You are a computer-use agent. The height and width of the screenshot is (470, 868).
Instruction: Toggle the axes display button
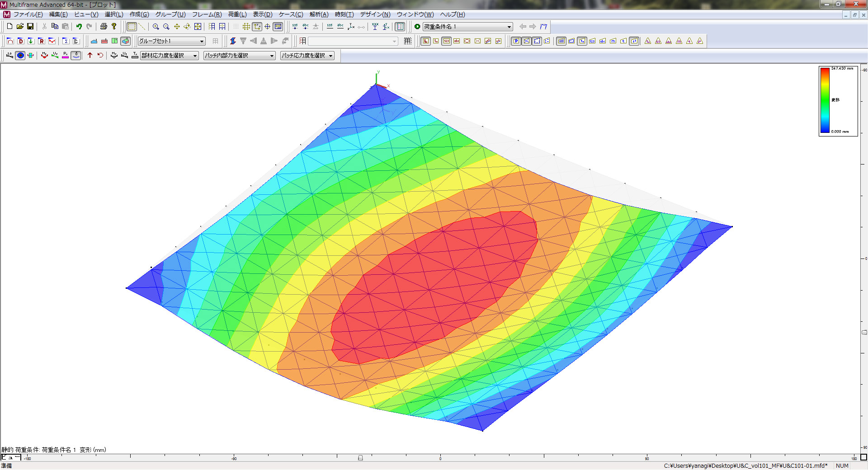click(x=257, y=27)
